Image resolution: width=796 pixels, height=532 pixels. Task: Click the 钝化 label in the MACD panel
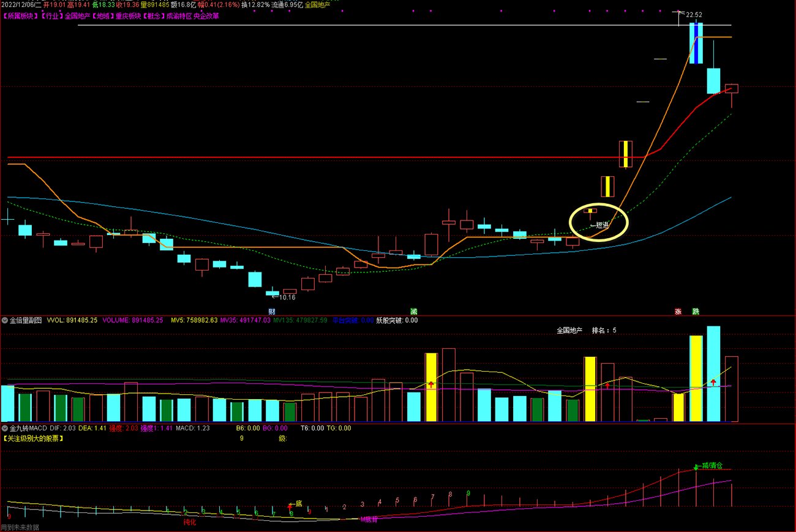point(190,522)
